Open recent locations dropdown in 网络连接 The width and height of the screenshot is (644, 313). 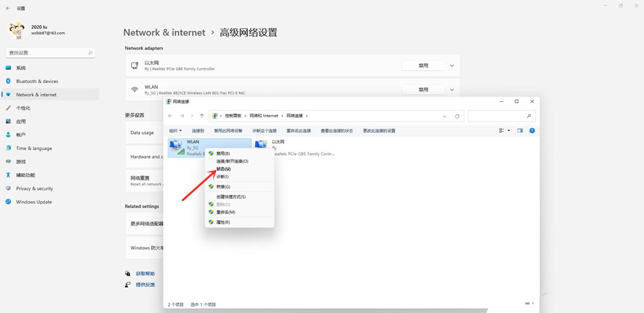[192, 116]
